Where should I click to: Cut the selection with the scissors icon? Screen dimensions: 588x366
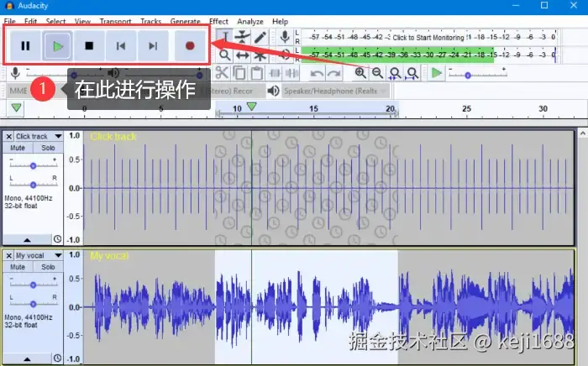tap(222, 73)
